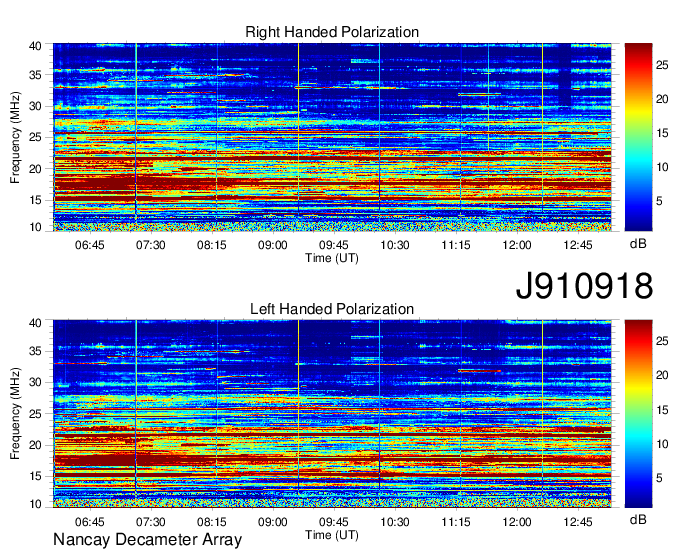Click the 12:00 tick on the lower time axis

coord(517,522)
